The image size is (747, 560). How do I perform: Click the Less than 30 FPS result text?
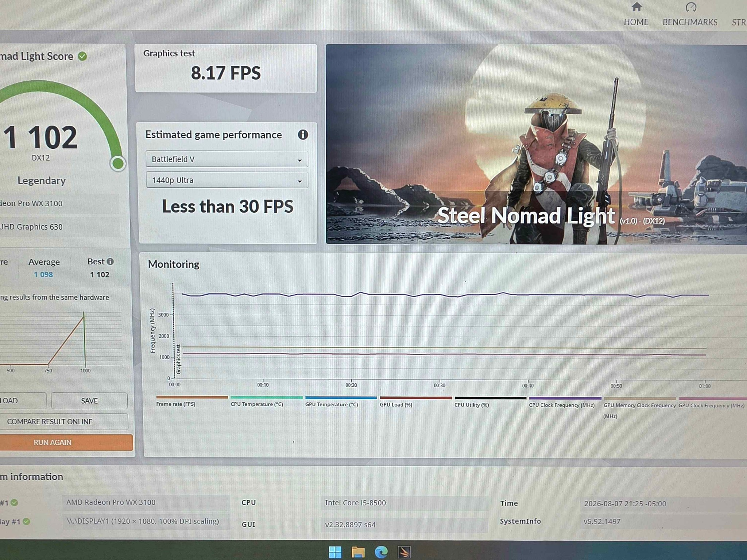click(x=228, y=206)
